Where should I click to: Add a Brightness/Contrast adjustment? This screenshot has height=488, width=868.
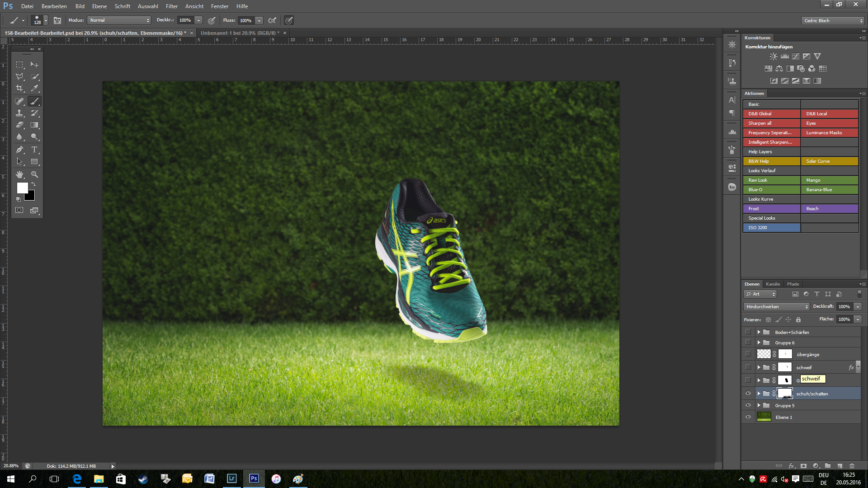click(x=774, y=56)
